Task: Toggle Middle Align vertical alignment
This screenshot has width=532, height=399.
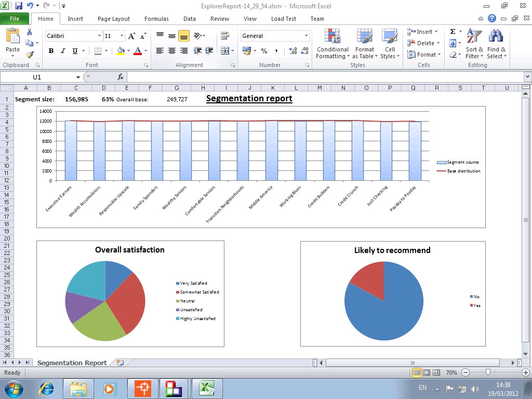Action: pos(172,36)
